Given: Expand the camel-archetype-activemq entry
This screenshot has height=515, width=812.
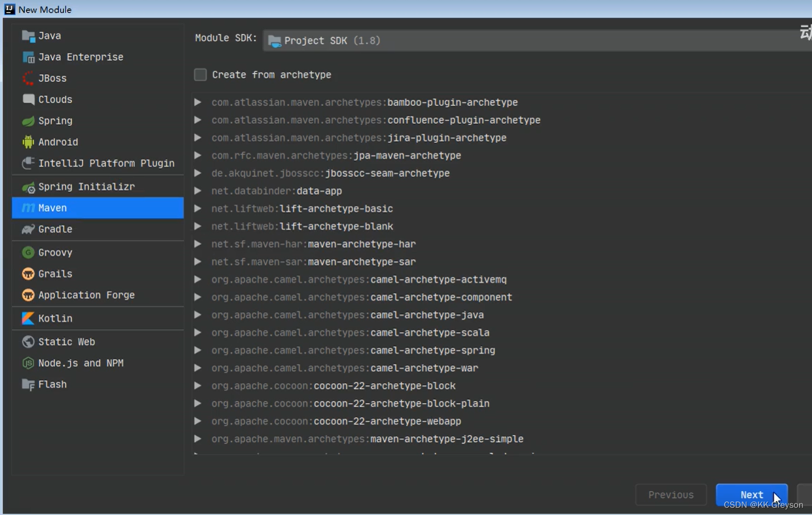Looking at the screenshot, I should pos(197,279).
